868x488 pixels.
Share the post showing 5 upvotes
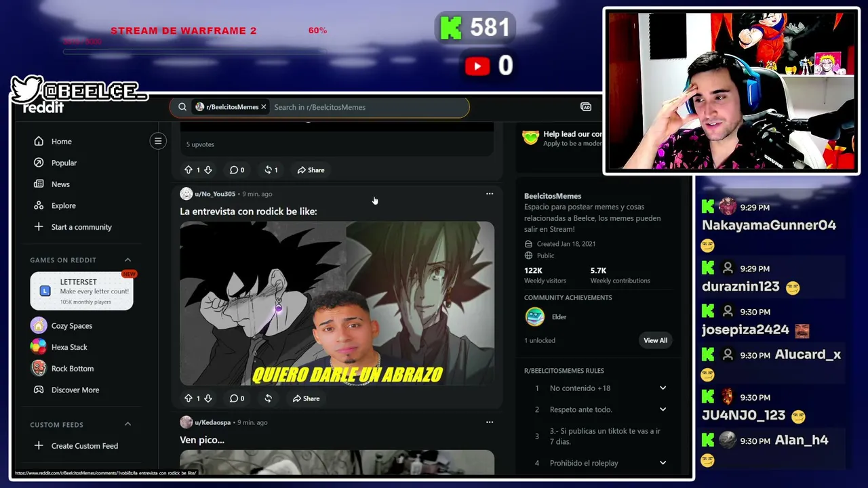click(311, 170)
